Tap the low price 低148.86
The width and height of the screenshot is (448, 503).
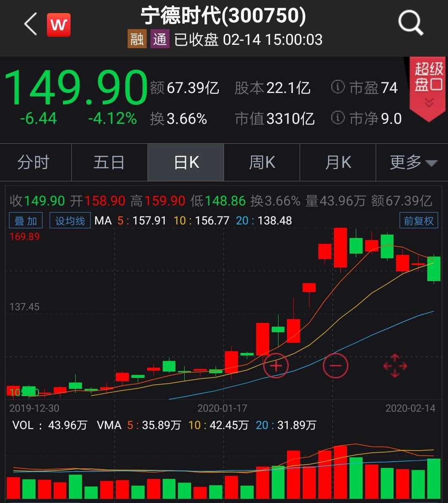(218, 201)
